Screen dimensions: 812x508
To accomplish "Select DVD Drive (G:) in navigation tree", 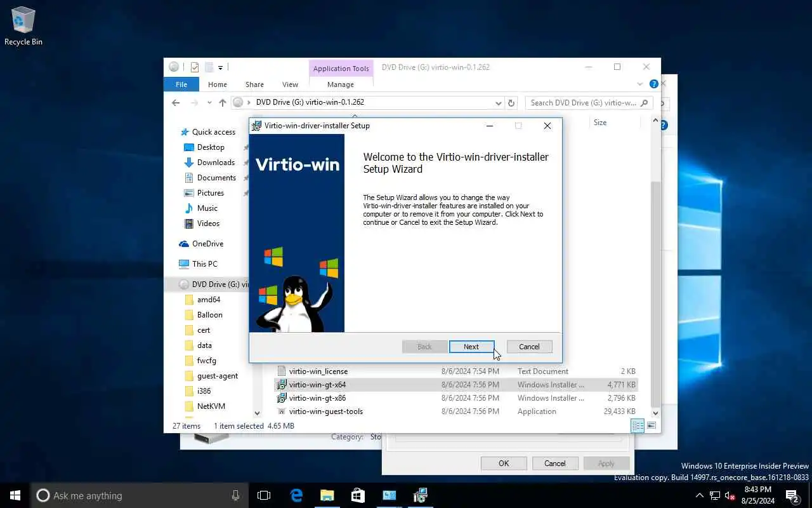I will [213, 284].
